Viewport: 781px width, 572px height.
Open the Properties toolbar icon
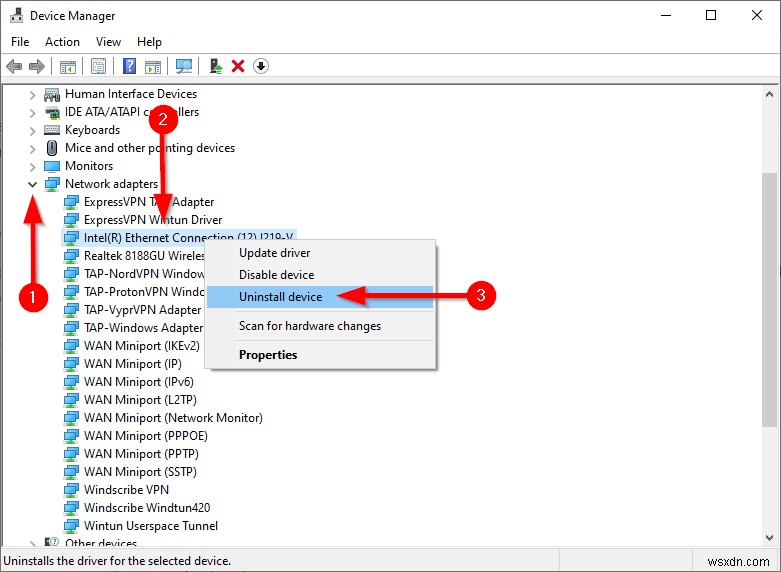point(98,66)
